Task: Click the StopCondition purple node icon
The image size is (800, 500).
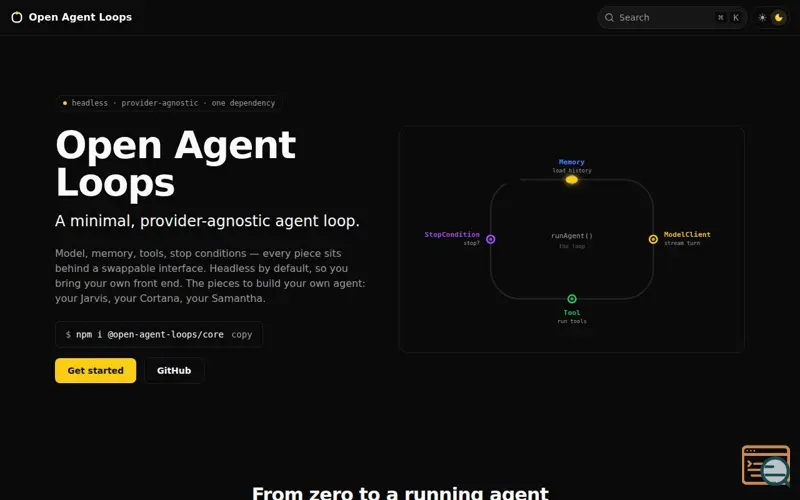Action: (x=490, y=239)
